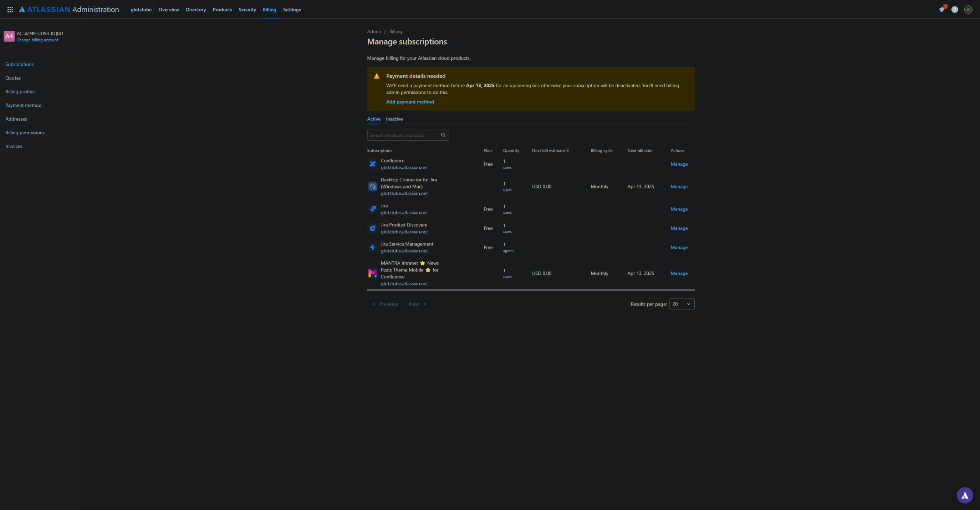Image resolution: width=980 pixels, height=510 pixels.
Task: Open notifications bell with badge
Action: [x=942, y=10]
